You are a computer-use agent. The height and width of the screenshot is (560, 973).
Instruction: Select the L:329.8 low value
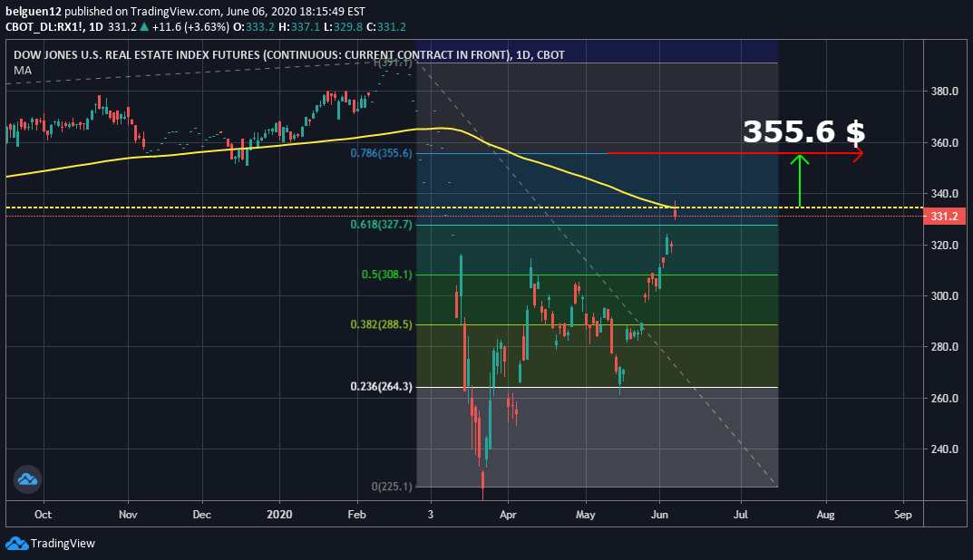coord(343,26)
